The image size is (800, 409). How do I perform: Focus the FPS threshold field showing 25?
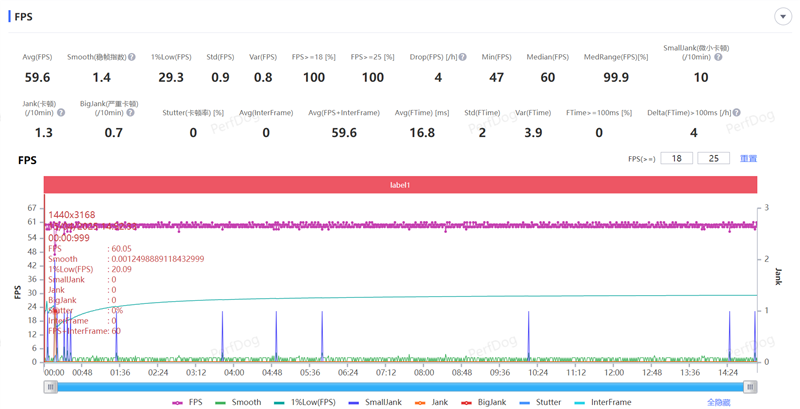713,159
